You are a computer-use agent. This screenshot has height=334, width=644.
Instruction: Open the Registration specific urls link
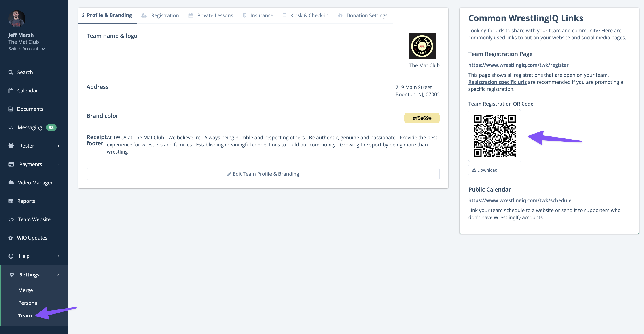point(497,82)
